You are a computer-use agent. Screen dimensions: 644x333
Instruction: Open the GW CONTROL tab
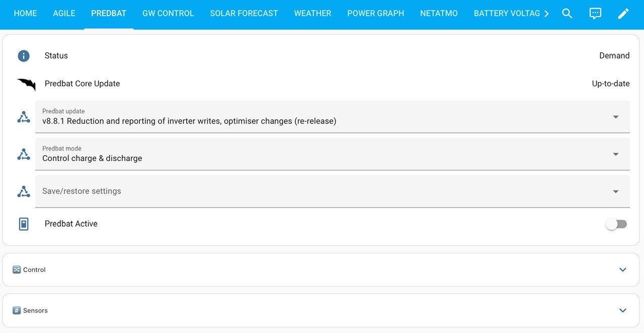pyautogui.click(x=168, y=14)
